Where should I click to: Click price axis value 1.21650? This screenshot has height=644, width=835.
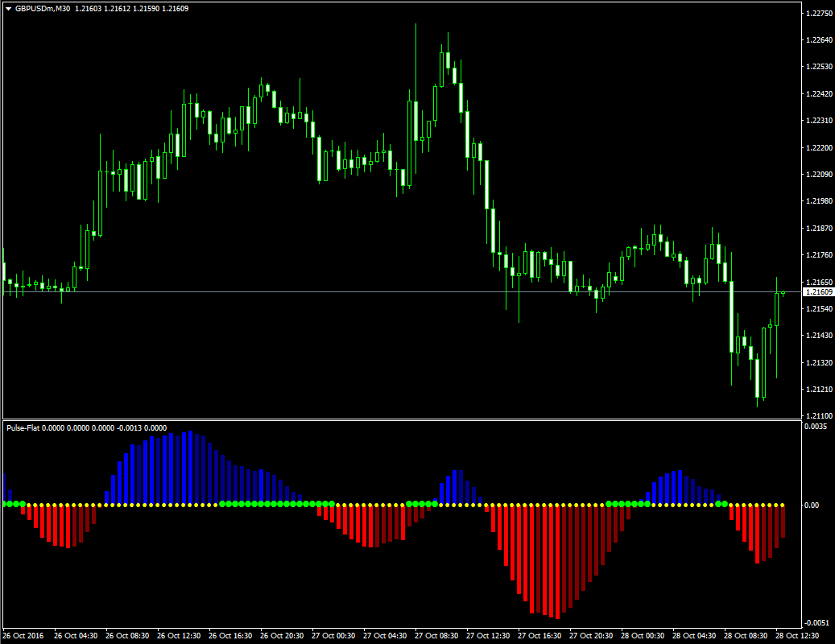click(x=819, y=282)
